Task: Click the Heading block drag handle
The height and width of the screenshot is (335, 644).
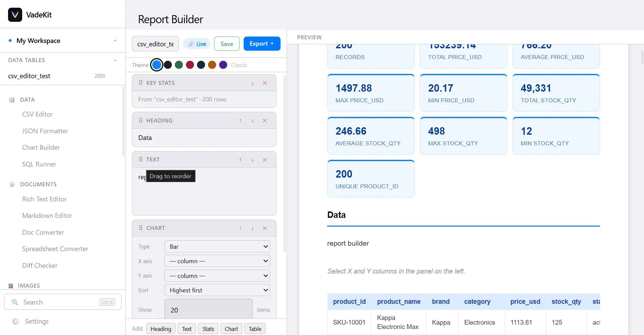Action: coord(141,120)
